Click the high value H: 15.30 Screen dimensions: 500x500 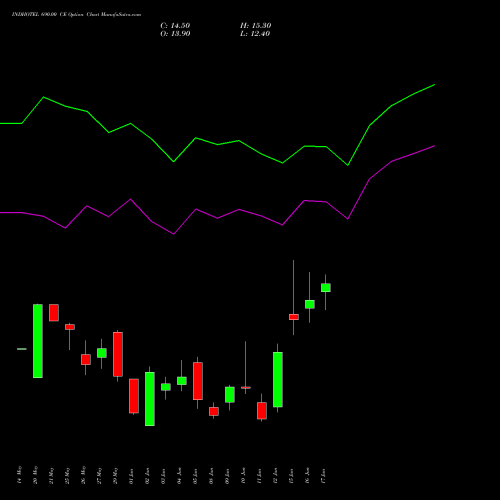coord(255,26)
